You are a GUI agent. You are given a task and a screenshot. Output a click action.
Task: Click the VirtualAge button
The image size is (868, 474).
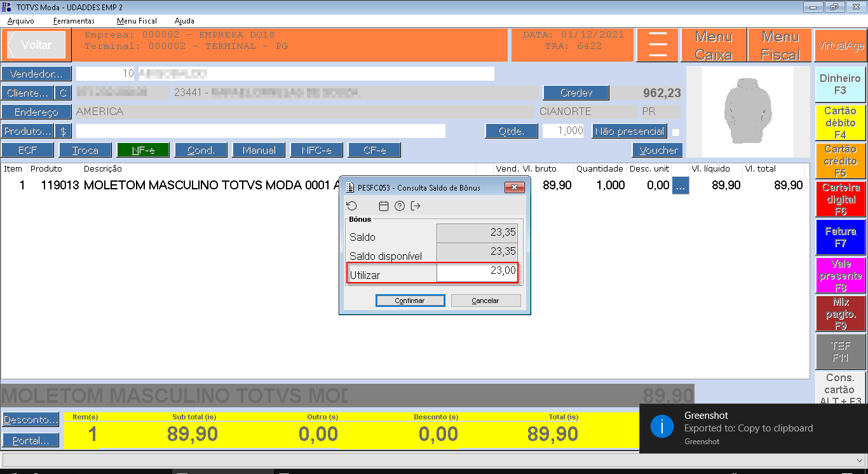[841, 46]
